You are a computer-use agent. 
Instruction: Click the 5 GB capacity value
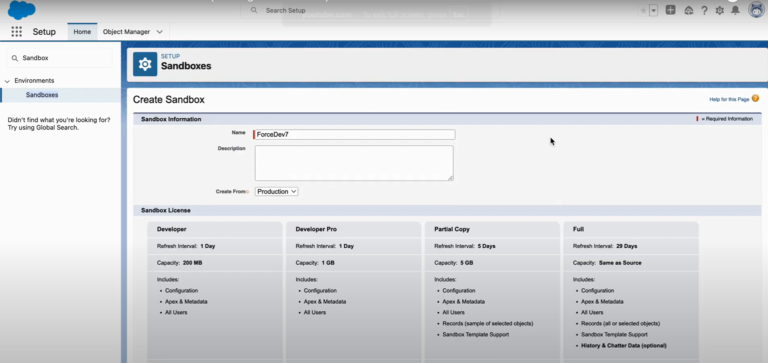(x=467, y=263)
